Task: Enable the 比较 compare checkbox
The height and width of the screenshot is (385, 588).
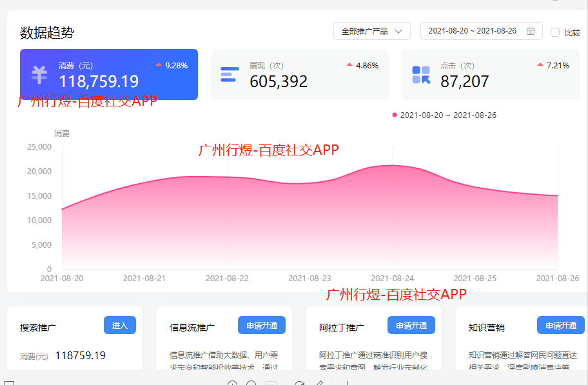Action: [555, 32]
